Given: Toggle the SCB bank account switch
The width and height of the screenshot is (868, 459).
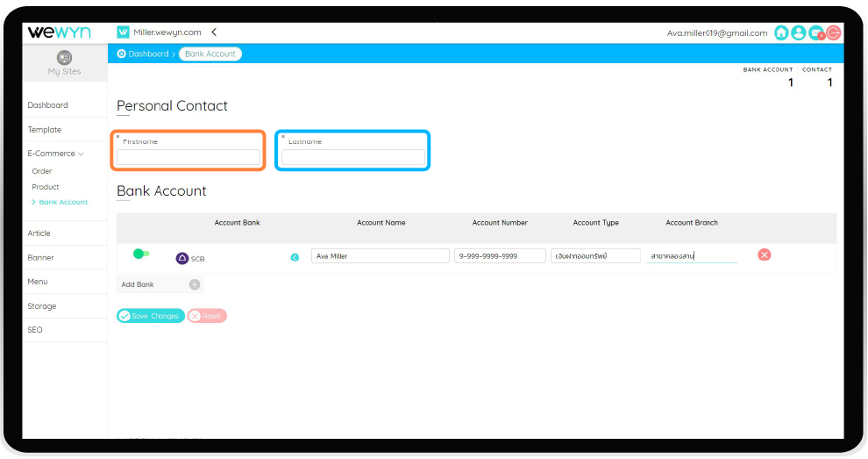Looking at the screenshot, I should pos(140,255).
